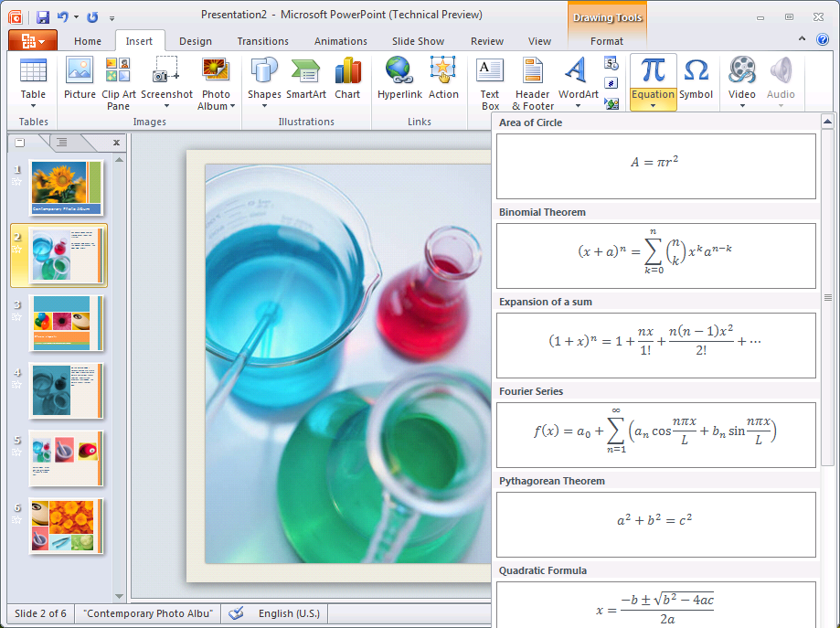This screenshot has width=840, height=628.
Task: Insert a Chart
Action: click(347, 79)
